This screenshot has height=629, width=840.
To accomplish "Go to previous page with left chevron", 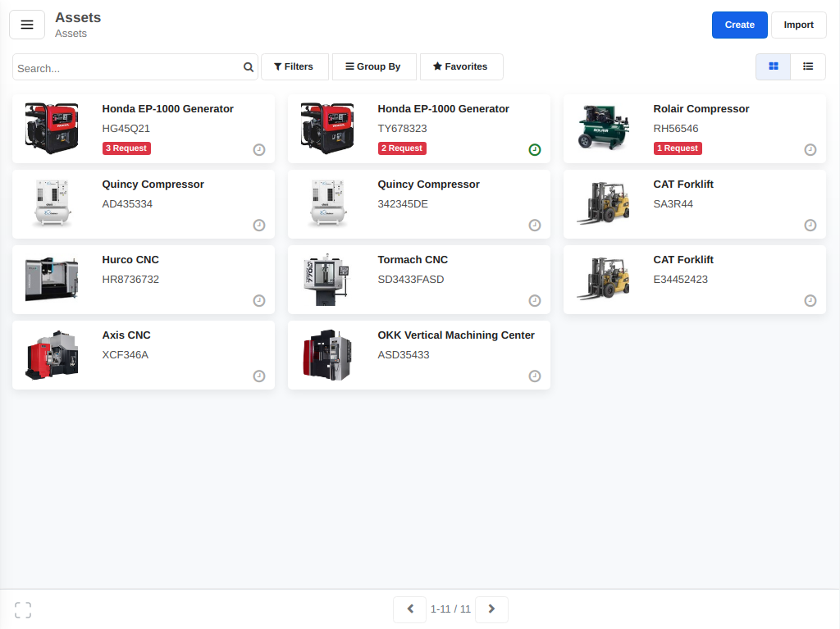I will pos(409,608).
